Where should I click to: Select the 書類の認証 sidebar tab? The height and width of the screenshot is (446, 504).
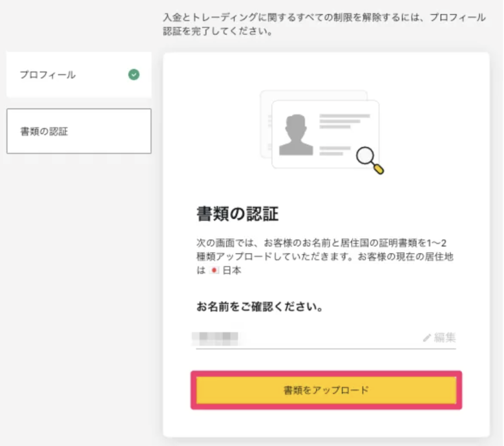79,131
